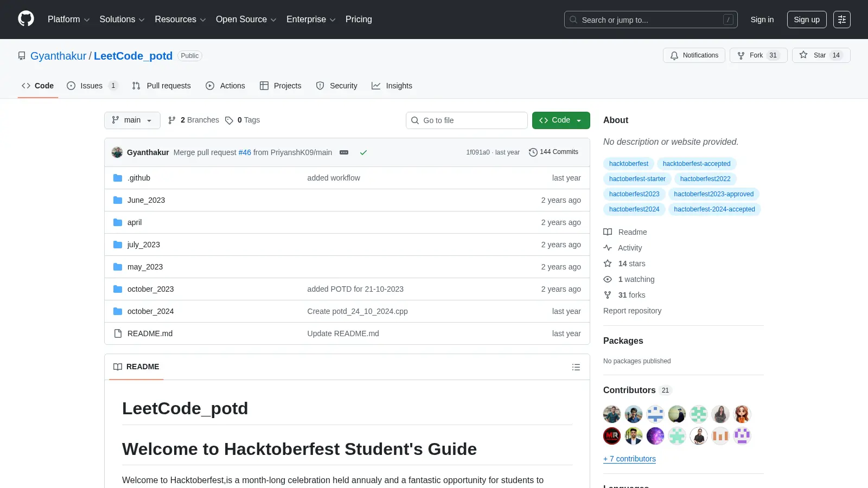Open the 144 Commits history link

click(x=553, y=152)
